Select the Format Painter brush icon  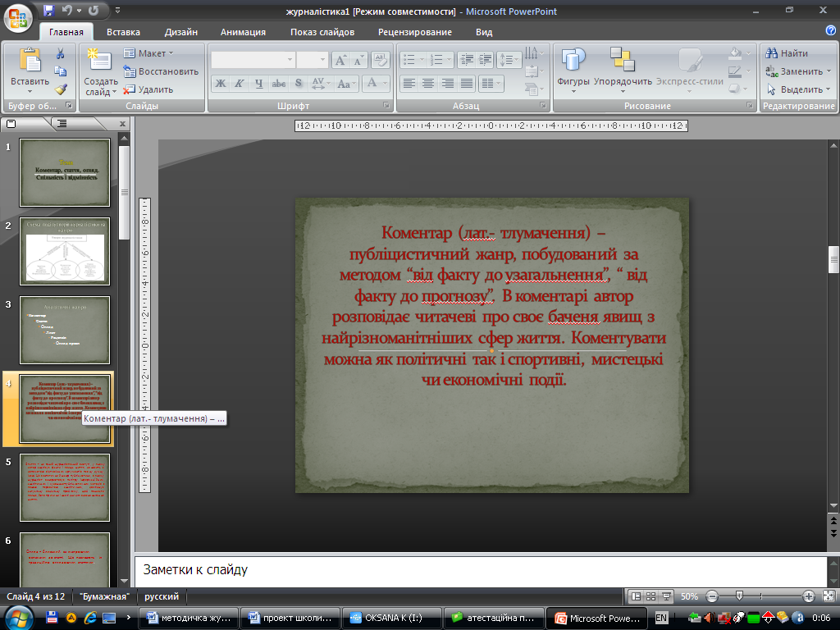tap(61, 89)
